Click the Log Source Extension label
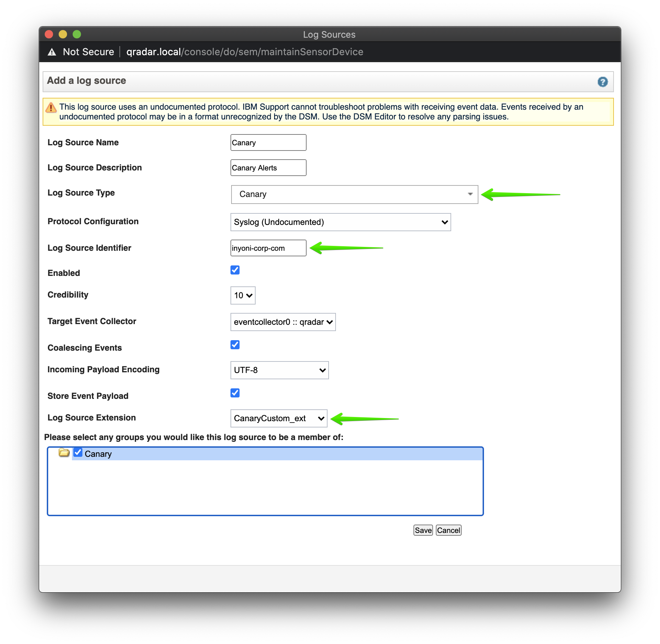 pos(91,418)
